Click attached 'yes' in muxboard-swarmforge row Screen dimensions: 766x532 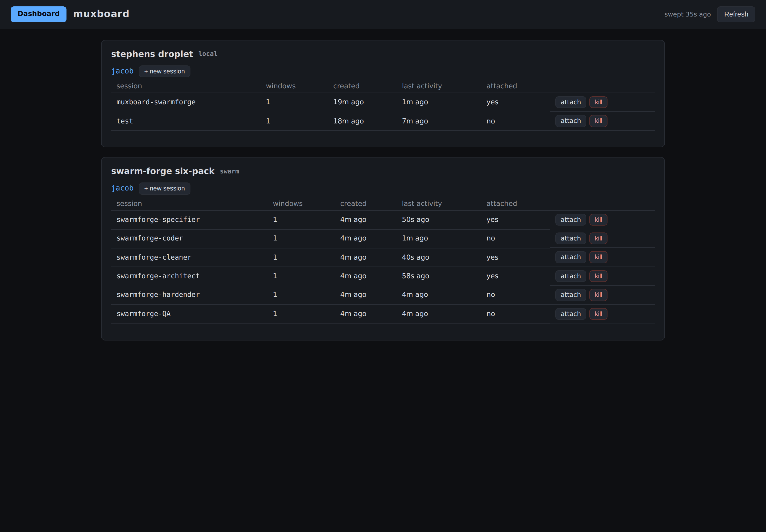492,102
